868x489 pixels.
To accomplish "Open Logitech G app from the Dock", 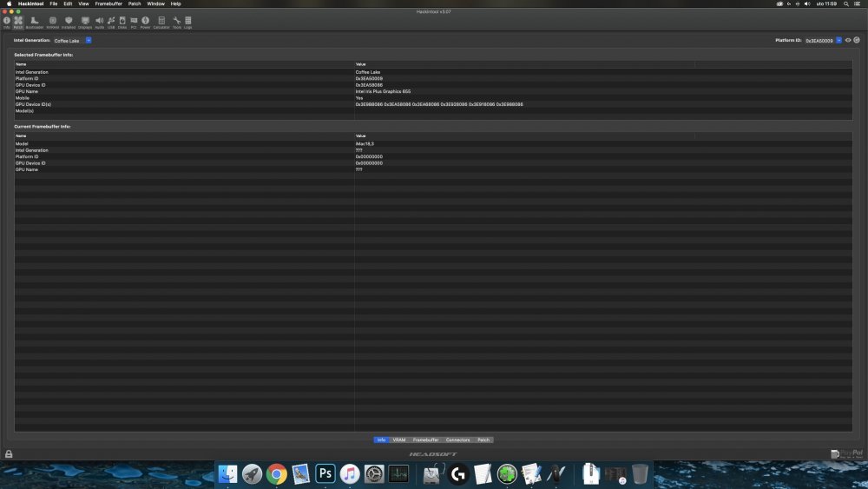I will [x=457, y=474].
